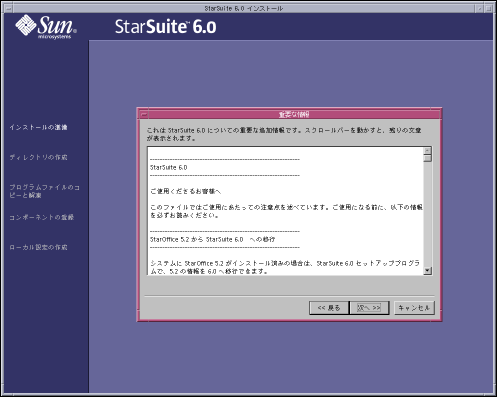Open the 重要な情報 dialog window menu
Viewport: 497px width, 397px height.
144,115
